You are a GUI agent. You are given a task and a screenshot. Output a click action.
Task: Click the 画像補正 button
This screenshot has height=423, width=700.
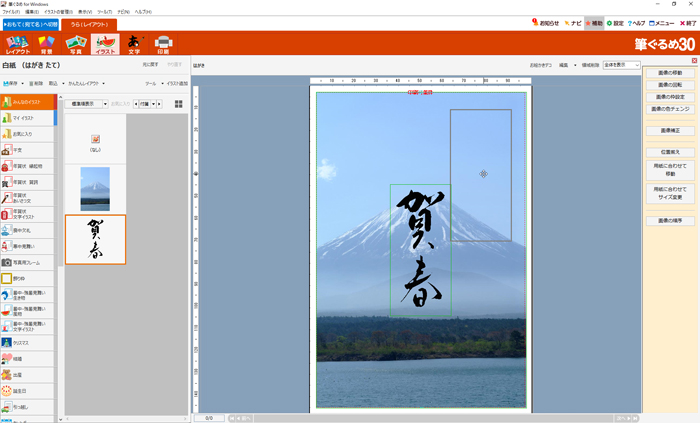tap(671, 130)
